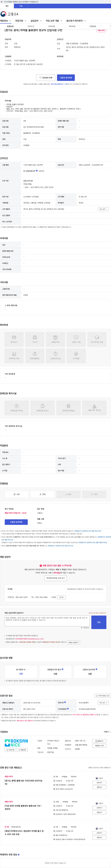This screenshot has height=868, width=111.
Task: Jump to the 근무조건 section tab
Action: pyautogui.click(x=31, y=26)
